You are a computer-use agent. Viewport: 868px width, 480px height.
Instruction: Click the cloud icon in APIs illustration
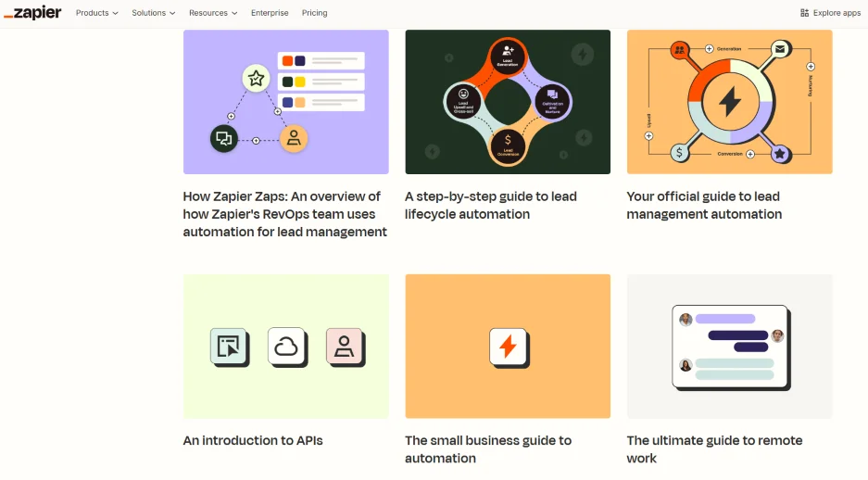pyautogui.click(x=286, y=347)
